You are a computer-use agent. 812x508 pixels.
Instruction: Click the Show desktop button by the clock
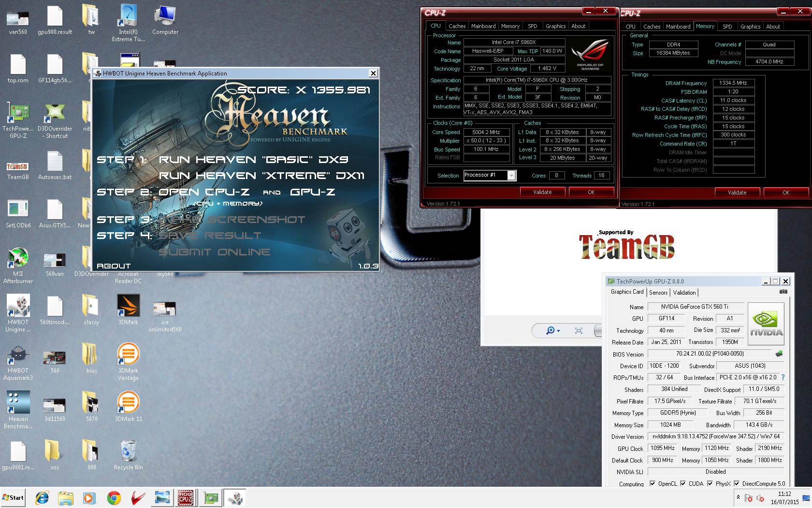(x=806, y=497)
